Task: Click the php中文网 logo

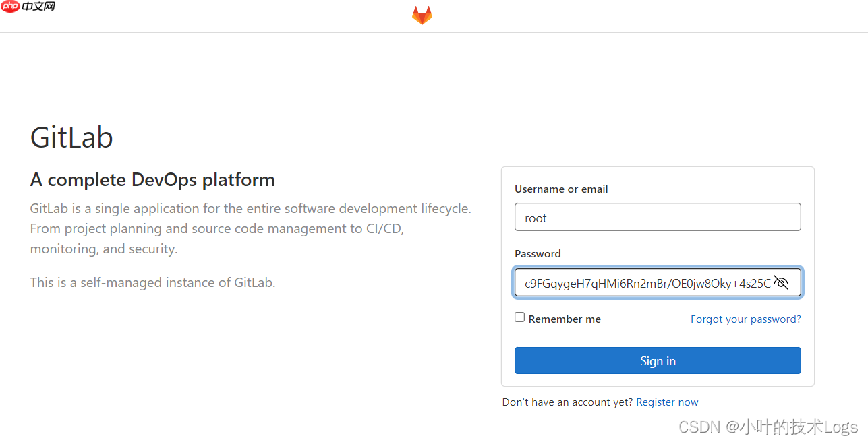Action: pos(28,7)
